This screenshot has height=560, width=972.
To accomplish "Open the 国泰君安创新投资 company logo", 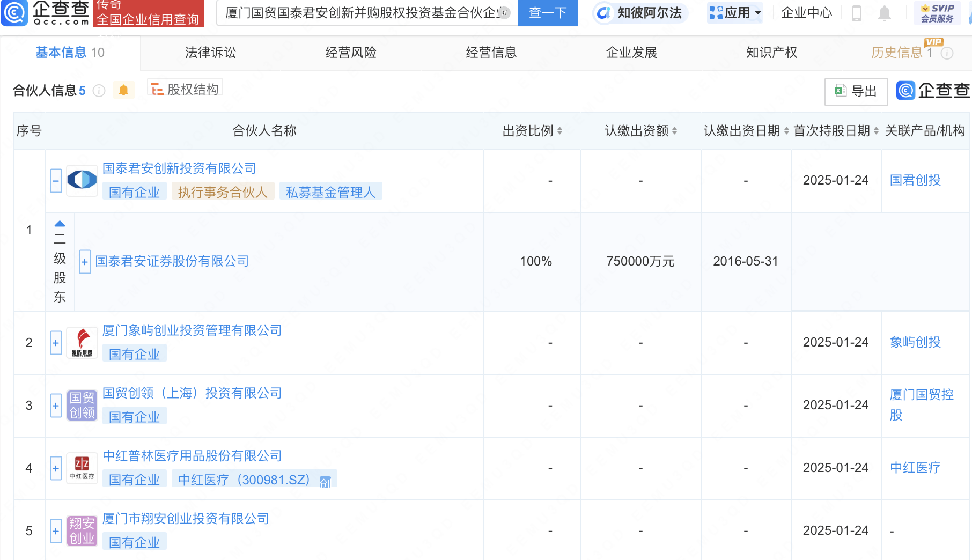I will 82,180.
